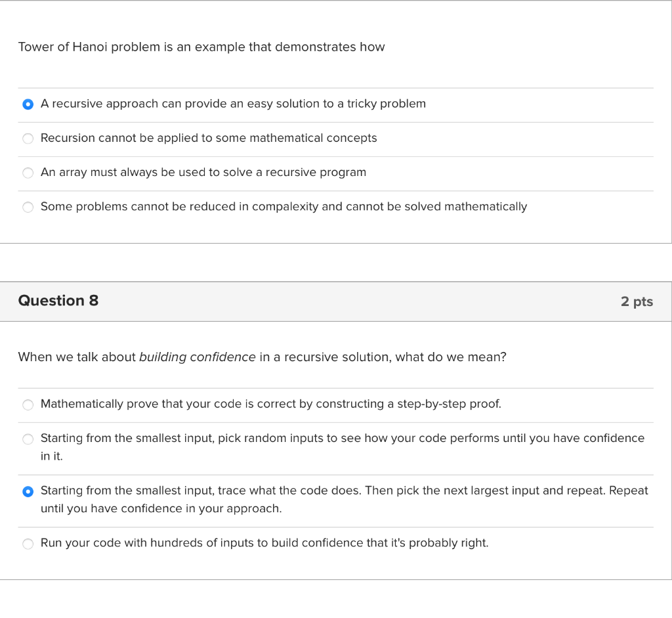The width and height of the screenshot is (672, 618).
Task: Click selected radio button for 'trace what the code does'
Action: click(x=28, y=491)
